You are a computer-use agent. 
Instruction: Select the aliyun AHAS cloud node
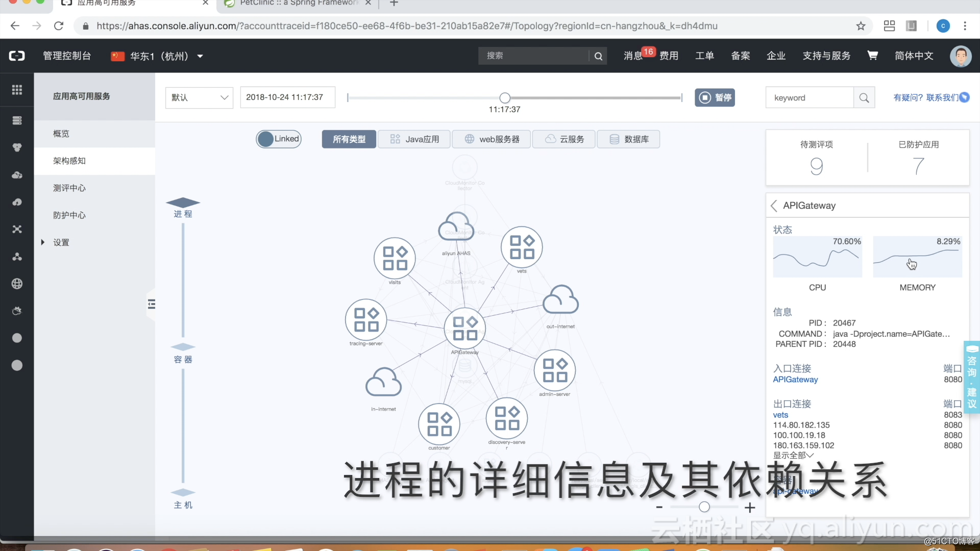click(x=456, y=227)
